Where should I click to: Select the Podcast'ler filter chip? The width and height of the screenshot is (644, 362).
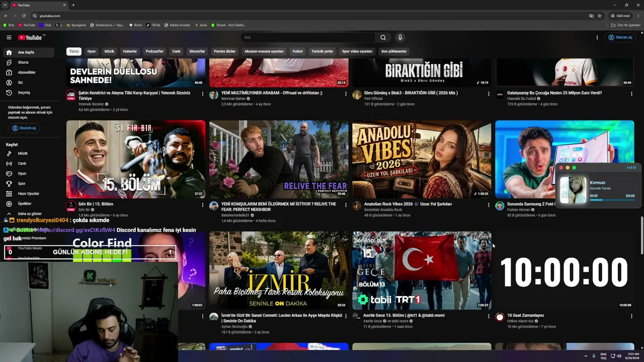(x=154, y=51)
